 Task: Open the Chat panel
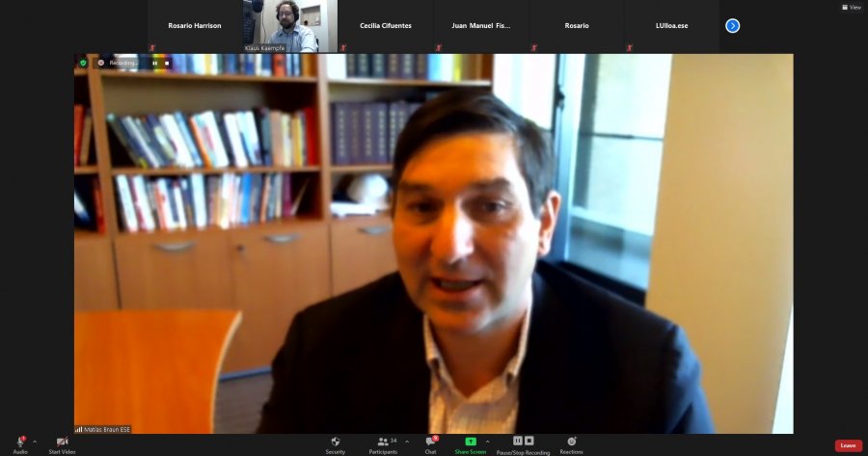(430, 443)
